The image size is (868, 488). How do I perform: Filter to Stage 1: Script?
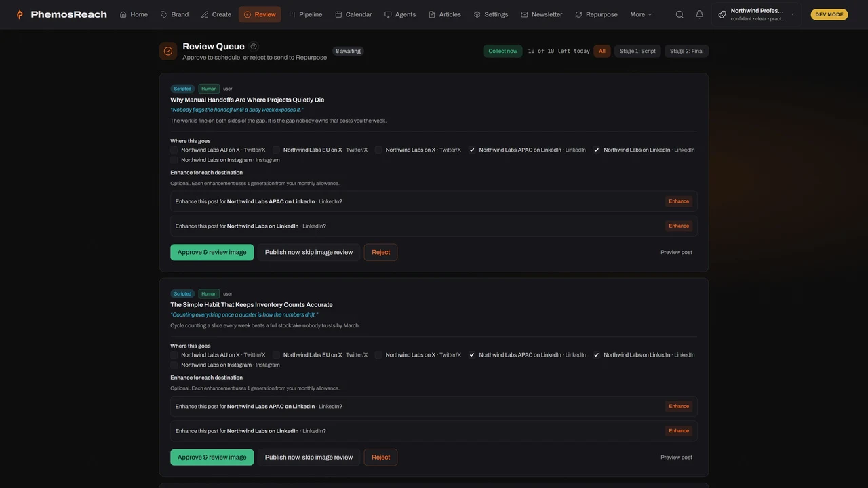point(637,51)
